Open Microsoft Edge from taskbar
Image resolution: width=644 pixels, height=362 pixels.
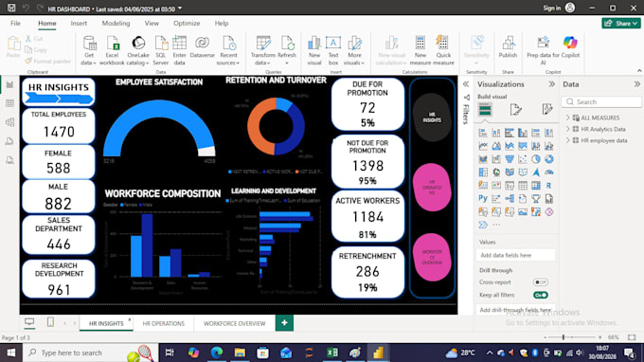(217, 353)
